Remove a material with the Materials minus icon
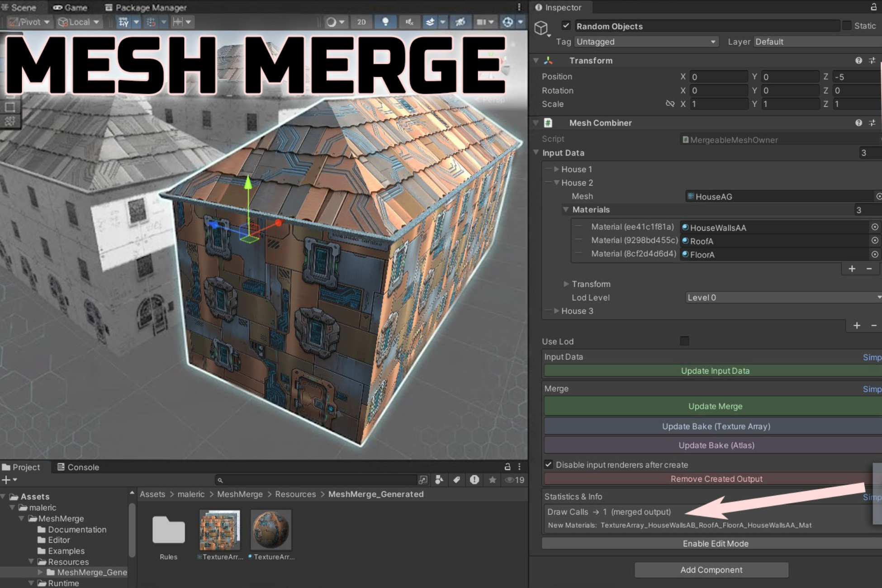Screen dimensions: 882x588 869,269
